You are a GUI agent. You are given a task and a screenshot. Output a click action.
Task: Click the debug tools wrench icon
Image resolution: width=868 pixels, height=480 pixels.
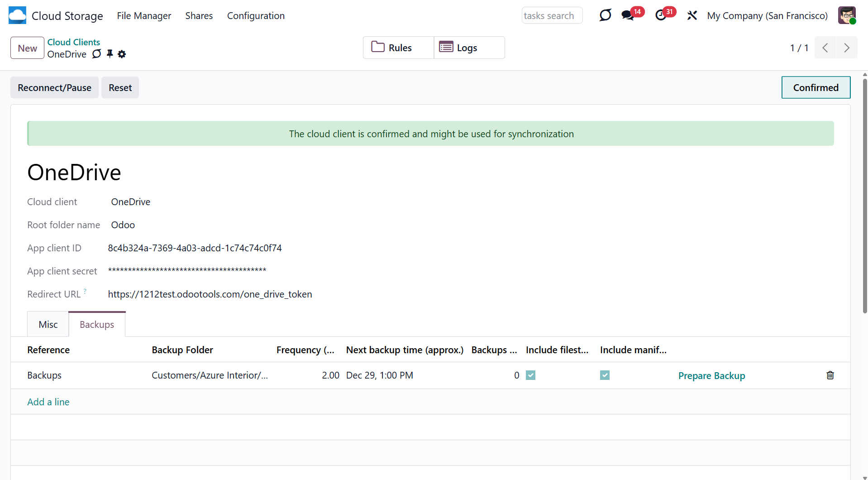tap(692, 15)
